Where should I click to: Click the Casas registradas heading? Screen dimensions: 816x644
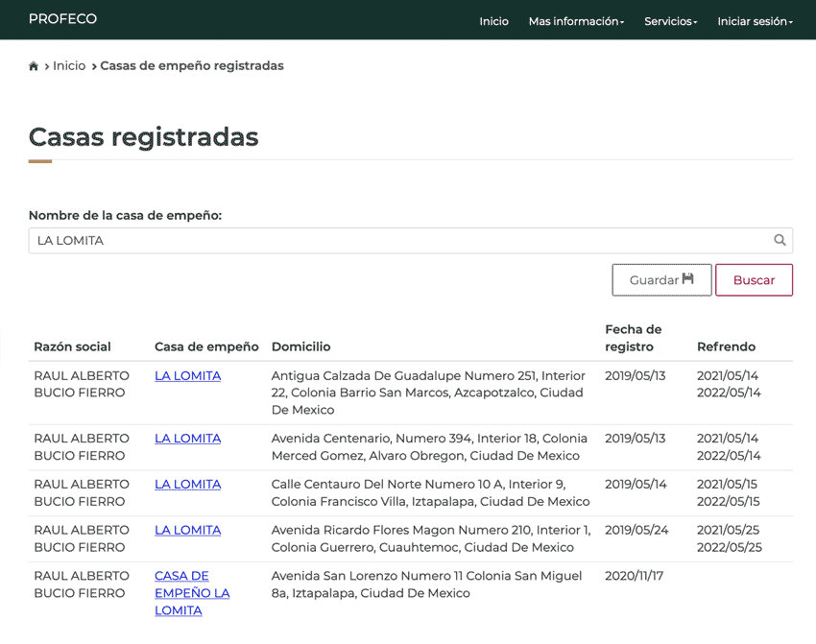[144, 137]
